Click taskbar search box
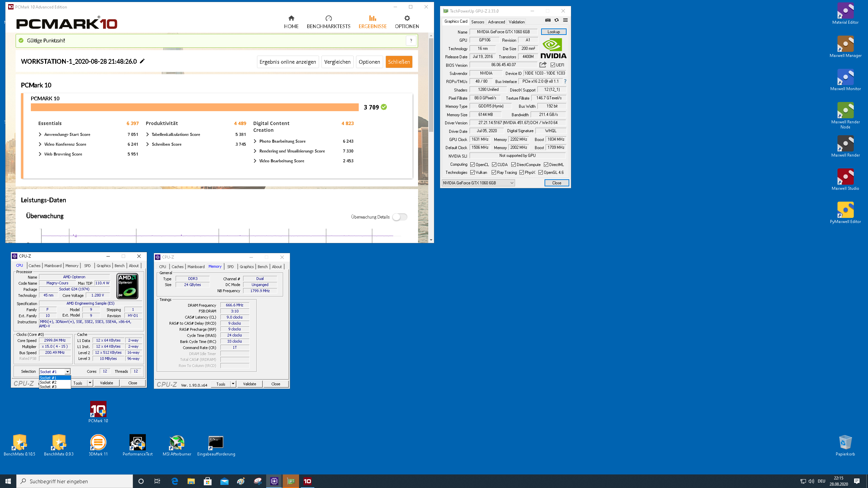The image size is (868, 488). pos(75,481)
